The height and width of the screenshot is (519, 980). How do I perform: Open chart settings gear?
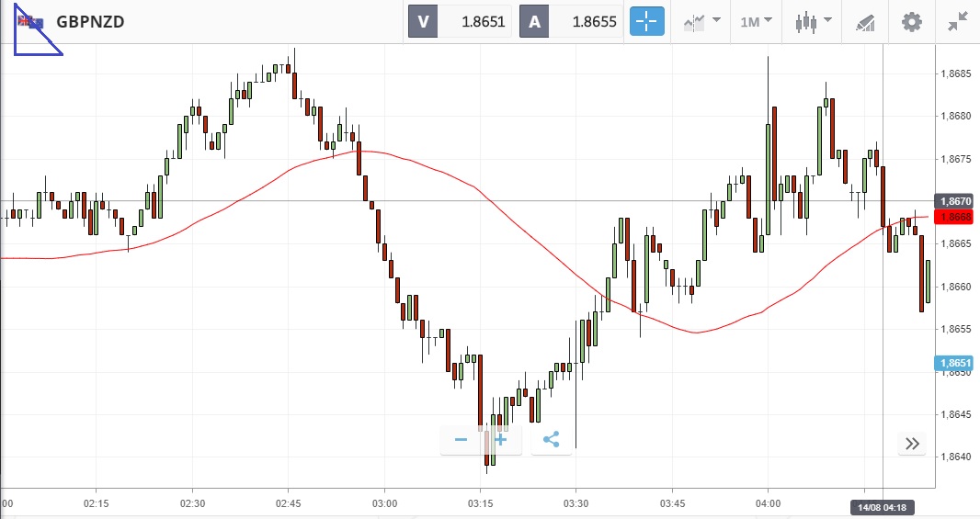click(x=911, y=21)
